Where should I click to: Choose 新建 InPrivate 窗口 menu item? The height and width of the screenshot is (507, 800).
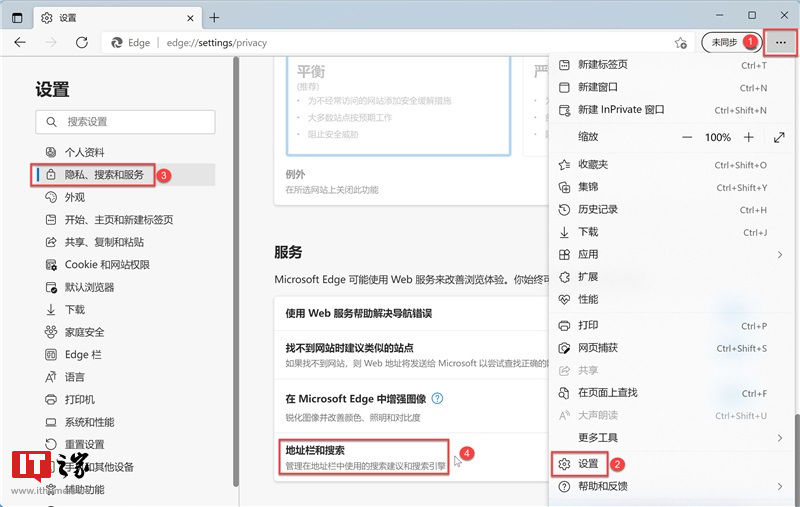[x=672, y=110]
